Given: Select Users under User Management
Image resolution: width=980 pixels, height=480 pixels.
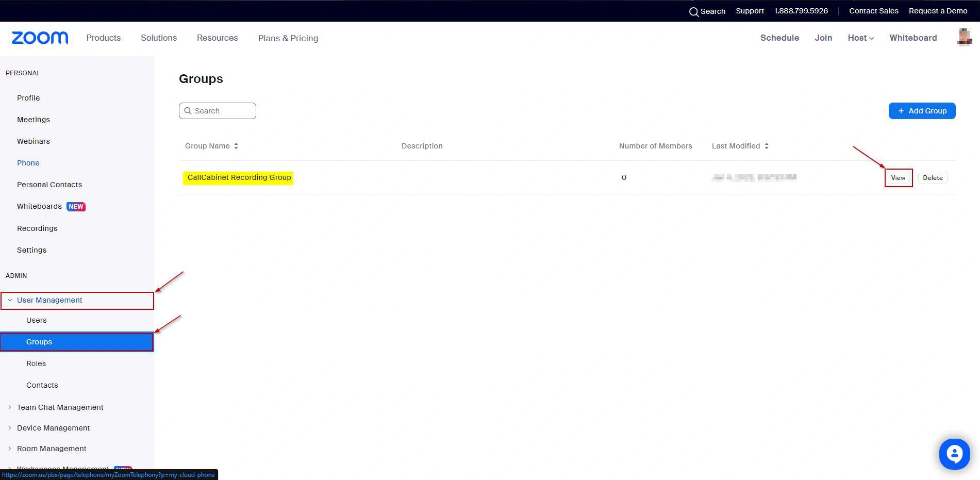Looking at the screenshot, I should pyautogui.click(x=37, y=320).
